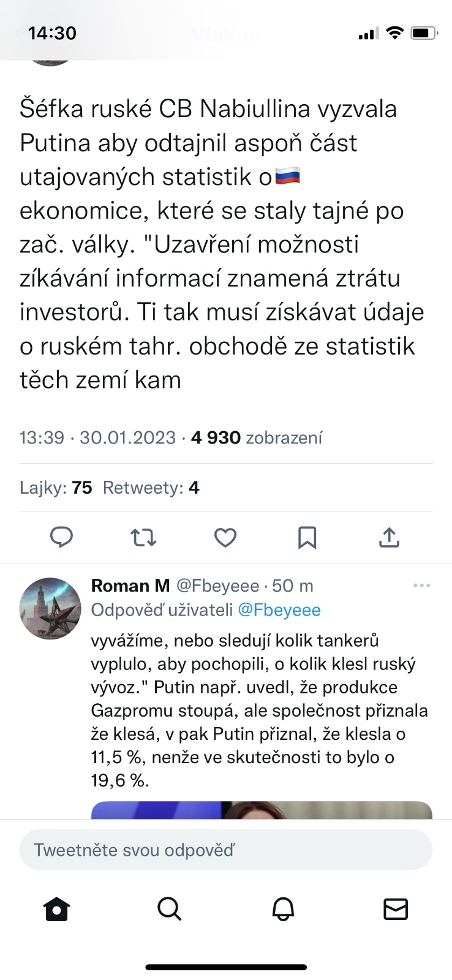Open the Home tab
Viewport: 452px width, 980px height.
coord(57,909)
